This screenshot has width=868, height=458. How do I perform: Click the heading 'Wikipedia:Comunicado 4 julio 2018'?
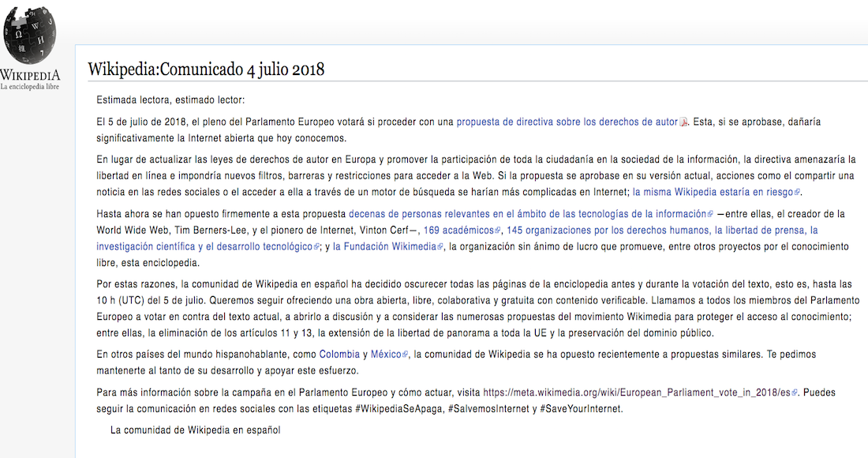pos(206,69)
